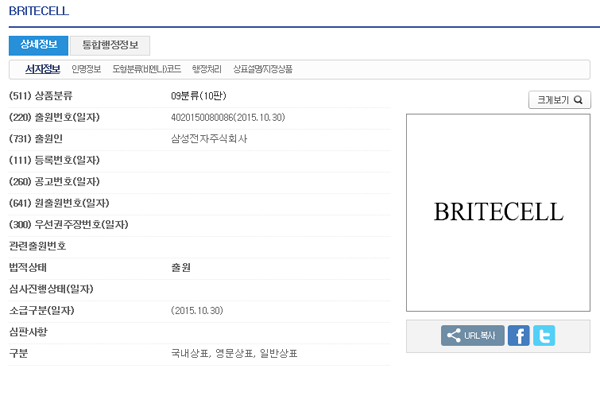Open the 행정처리 sub-tab
The image size is (600, 400).
click(207, 69)
